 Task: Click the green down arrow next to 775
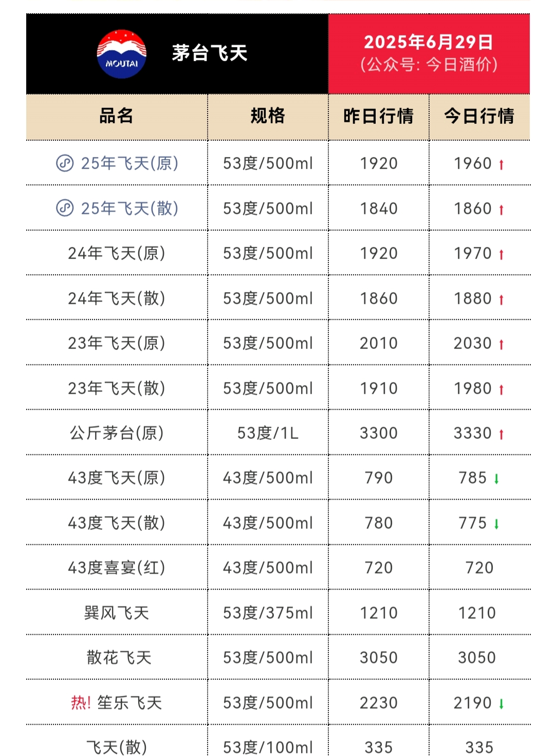(496, 524)
